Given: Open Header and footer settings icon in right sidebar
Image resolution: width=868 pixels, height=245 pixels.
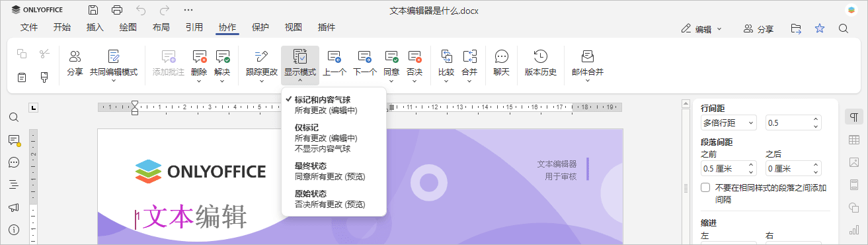Looking at the screenshot, I should point(854,185).
